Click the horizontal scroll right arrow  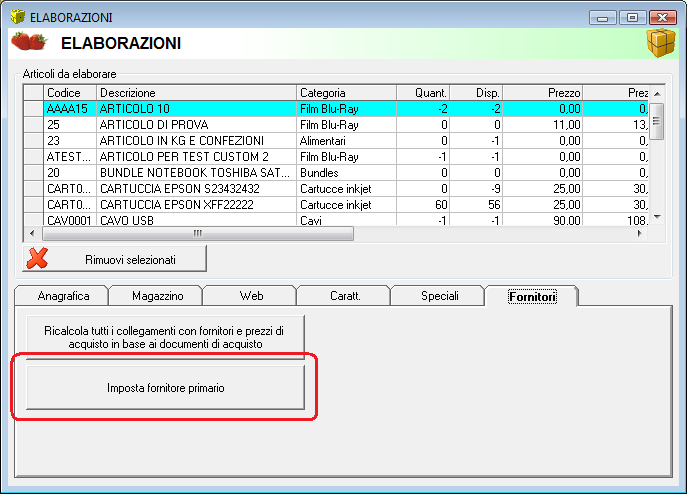point(640,234)
